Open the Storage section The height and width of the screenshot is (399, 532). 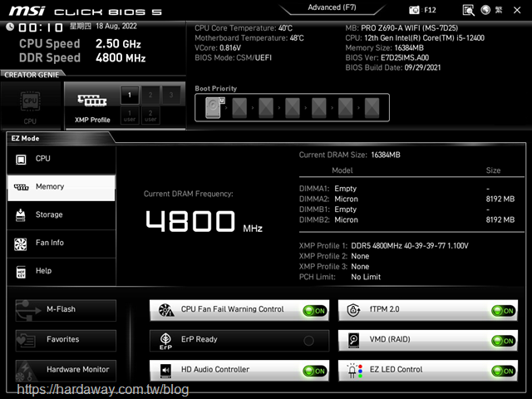pos(62,215)
